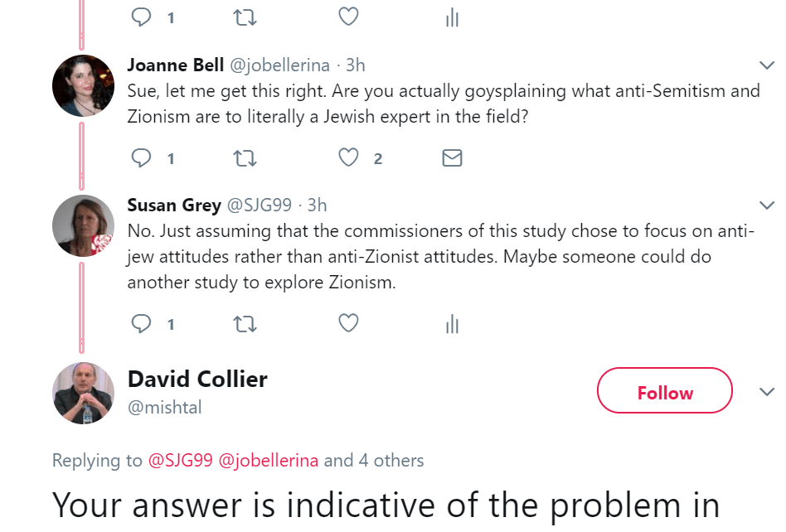Like Susan Grey's tweet
The image size is (786, 532).
pos(349,323)
